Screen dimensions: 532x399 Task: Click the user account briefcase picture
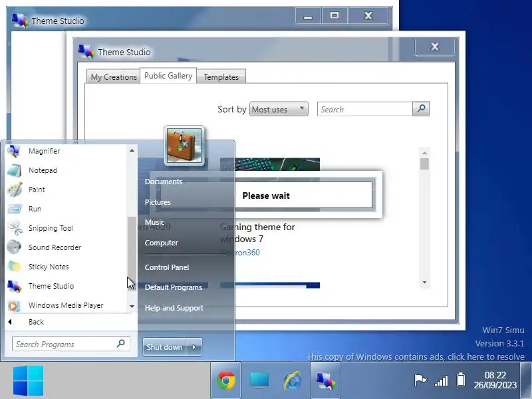(x=184, y=146)
